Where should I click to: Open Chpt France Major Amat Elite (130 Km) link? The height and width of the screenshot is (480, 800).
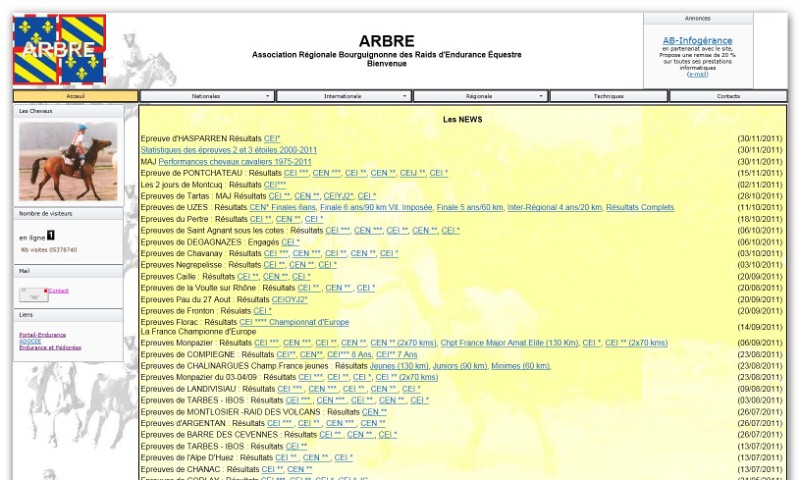pyautogui.click(x=509, y=343)
